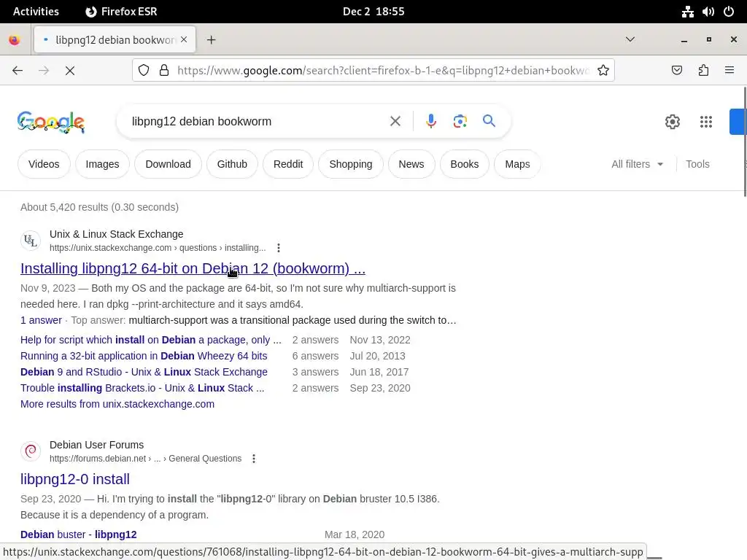This screenshot has height=560, width=747.
Task: Open the clock showing Dec 2 18:55
Action: 373,12
